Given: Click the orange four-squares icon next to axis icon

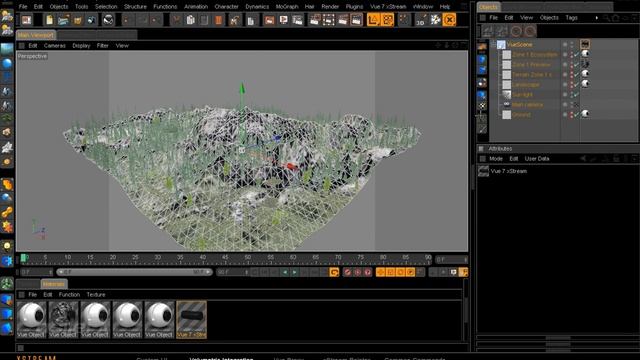Looking at the screenshot, I should click(387, 20).
